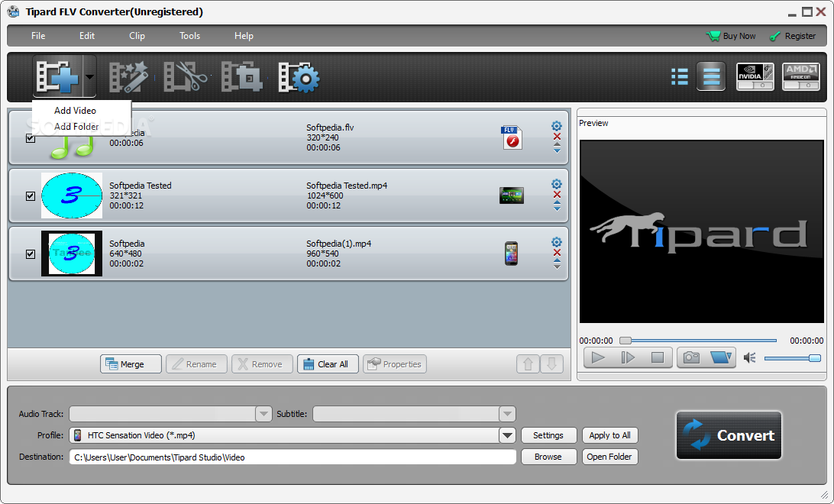
Task: Open the Preferences film gear icon
Action: pos(299,77)
